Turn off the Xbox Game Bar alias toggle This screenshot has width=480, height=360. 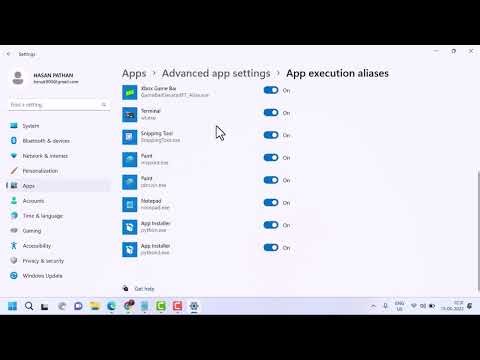(x=271, y=90)
